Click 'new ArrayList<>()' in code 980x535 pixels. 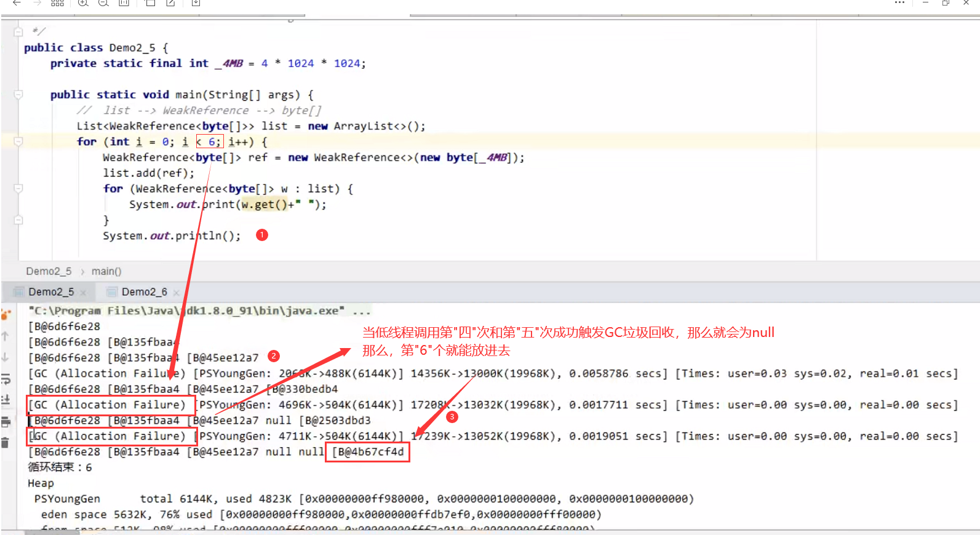click(364, 126)
